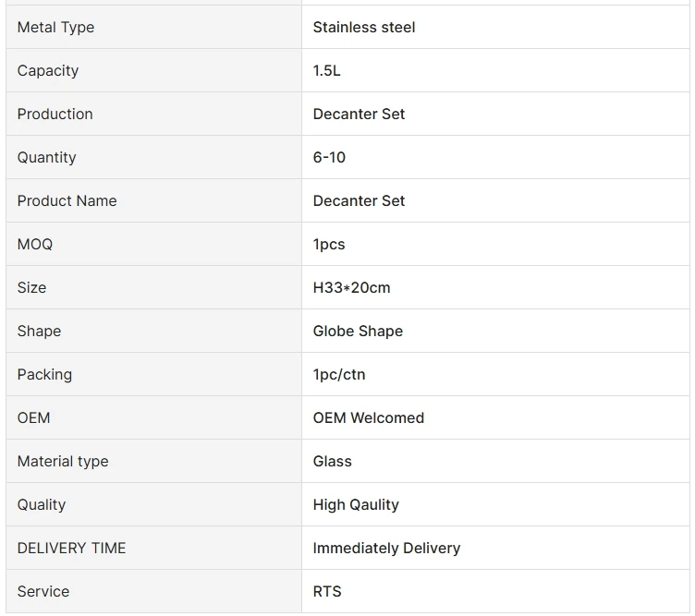Click the Product Name label

67,201
